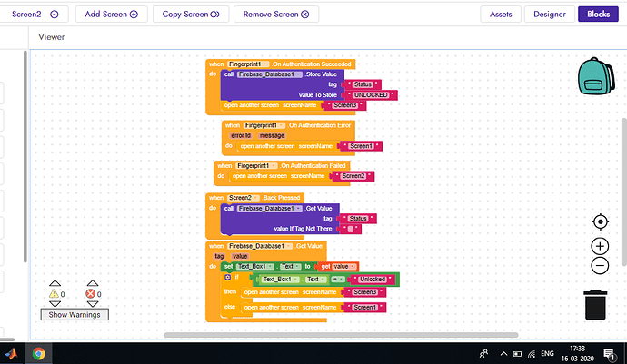Image resolution: width=627 pixels, height=364 pixels.
Task: Switch to the Assets tab
Action: (x=501, y=15)
